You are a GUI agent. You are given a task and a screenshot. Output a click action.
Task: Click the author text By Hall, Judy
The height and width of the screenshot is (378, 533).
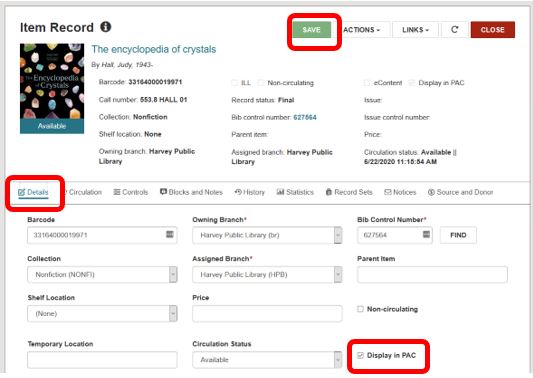pos(122,65)
